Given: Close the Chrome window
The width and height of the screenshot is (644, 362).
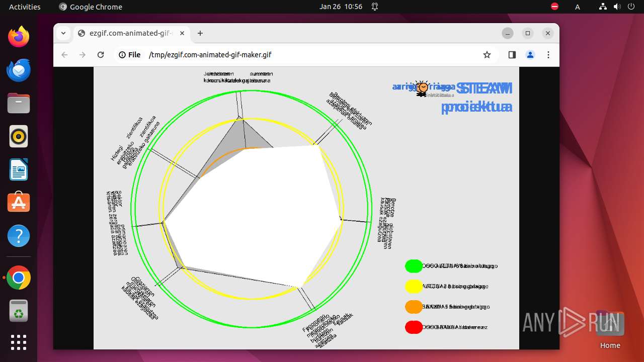Looking at the screenshot, I should click(x=548, y=33).
